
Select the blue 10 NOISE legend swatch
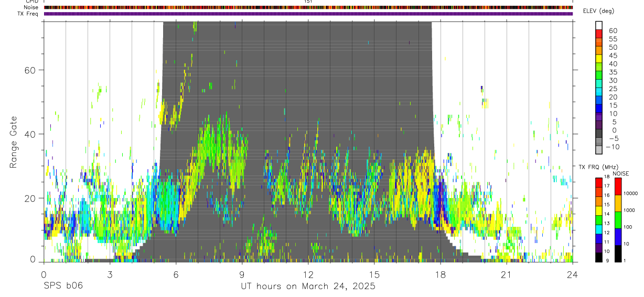(618, 237)
